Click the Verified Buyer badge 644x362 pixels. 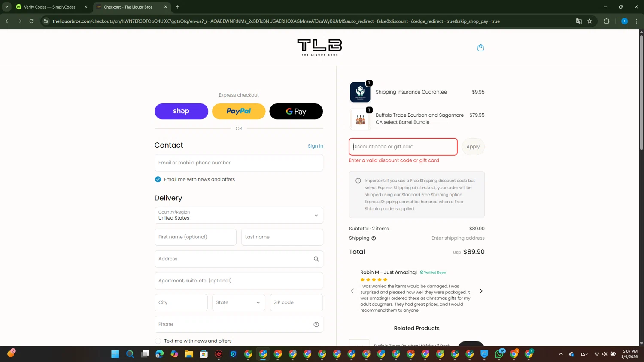tap(433, 272)
